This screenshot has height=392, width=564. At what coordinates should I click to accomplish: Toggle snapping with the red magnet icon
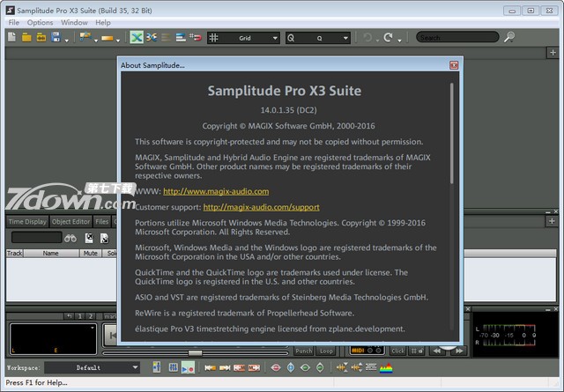[196, 37]
